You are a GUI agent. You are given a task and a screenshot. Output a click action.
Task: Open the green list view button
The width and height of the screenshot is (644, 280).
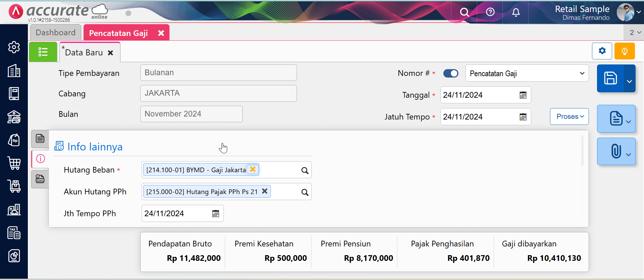click(43, 52)
